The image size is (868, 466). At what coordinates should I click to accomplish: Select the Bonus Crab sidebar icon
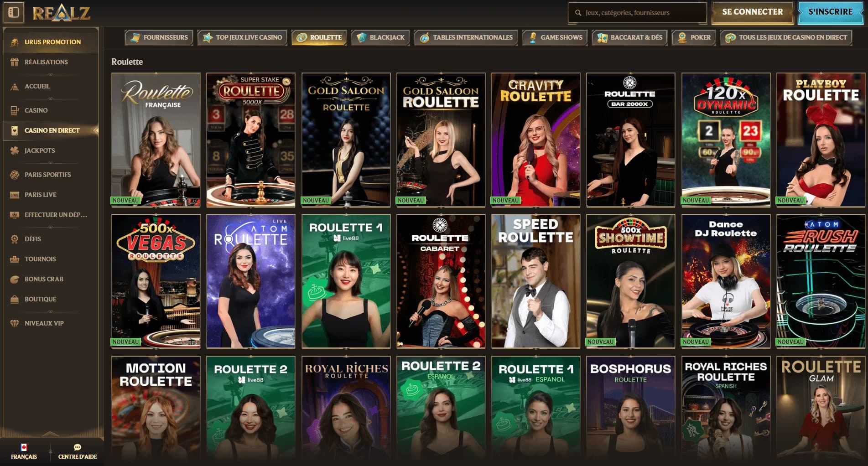coord(15,279)
